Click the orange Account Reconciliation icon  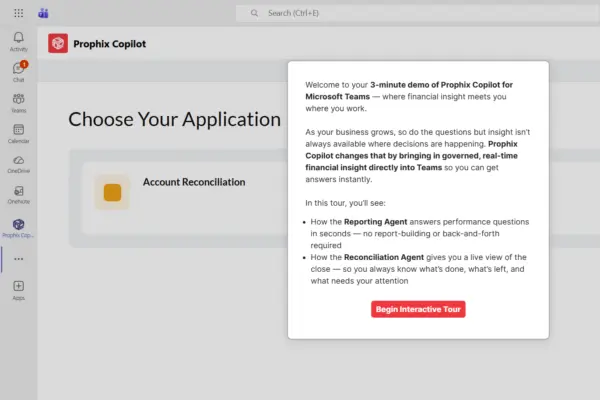[x=112, y=192]
